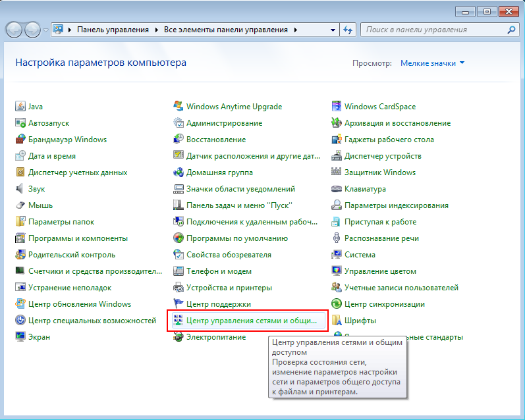Screen dimensions: 525x420
Task: Open the Мелкие значки view dropdown
Action: click(x=432, y=63)
